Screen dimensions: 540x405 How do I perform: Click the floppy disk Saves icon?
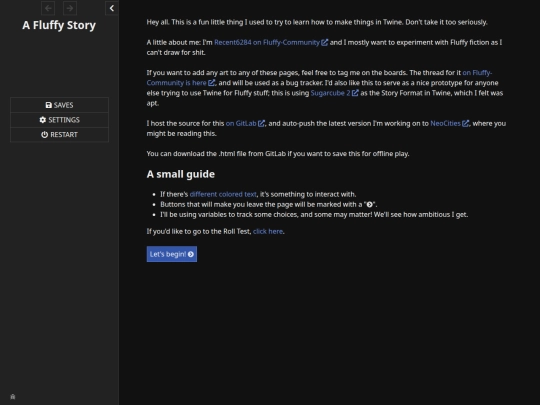[x=49, y=105]
